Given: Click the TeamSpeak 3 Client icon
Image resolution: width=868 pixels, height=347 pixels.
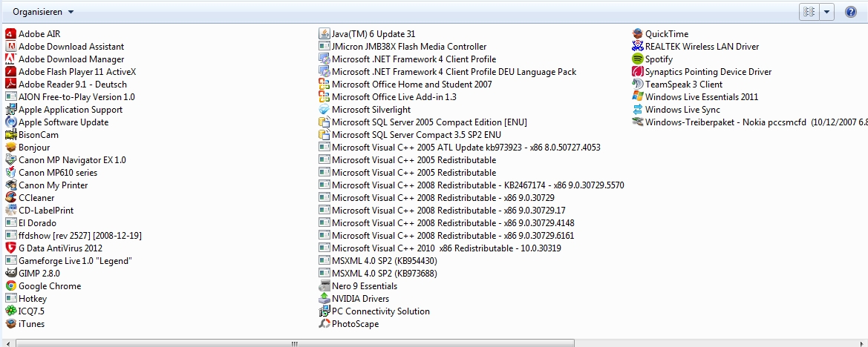Looking at the screenshot, I should click(x=637, y=85).
